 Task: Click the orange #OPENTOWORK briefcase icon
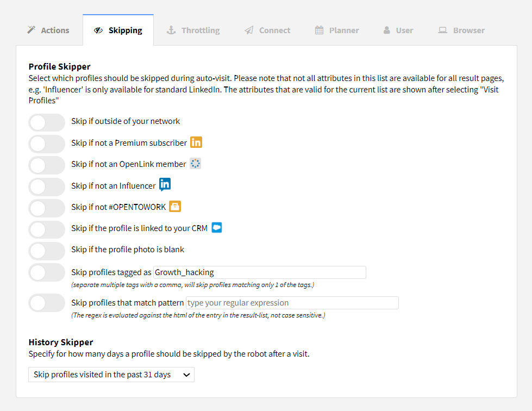[x=174, y=207]
